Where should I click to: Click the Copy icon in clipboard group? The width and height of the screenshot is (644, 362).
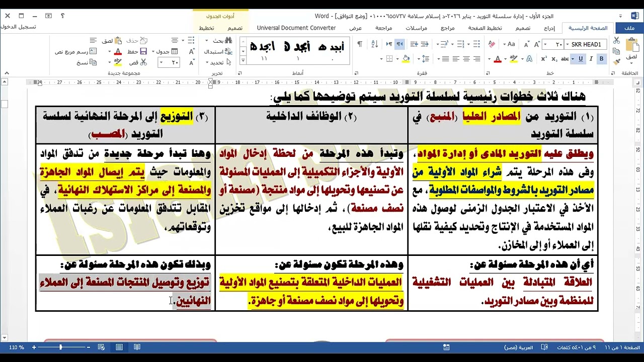coord(616,51)
